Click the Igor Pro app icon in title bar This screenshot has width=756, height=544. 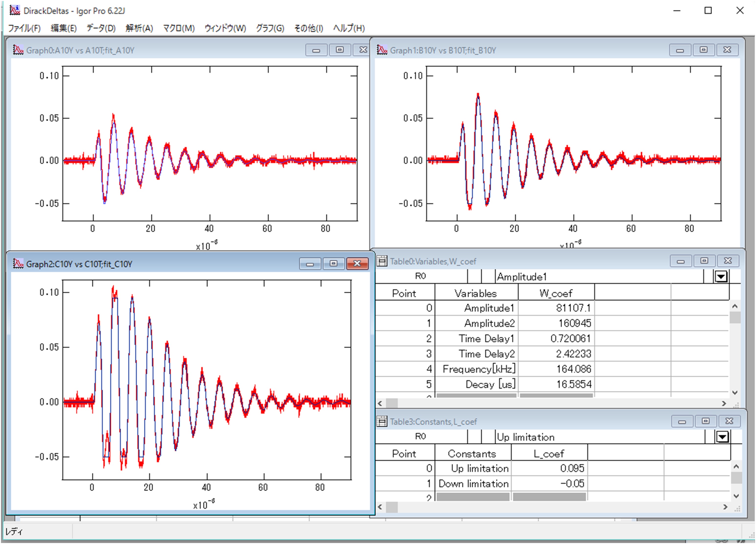[x=14, y=10]
